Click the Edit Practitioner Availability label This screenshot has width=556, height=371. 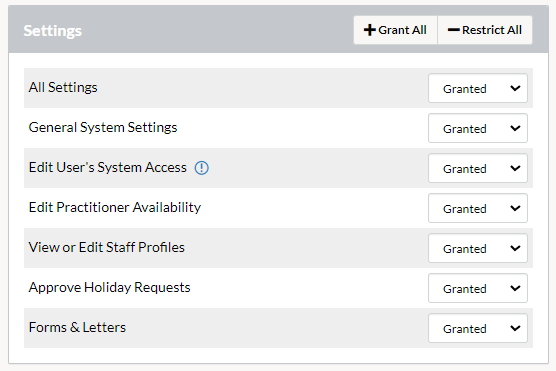click(115, 207)
